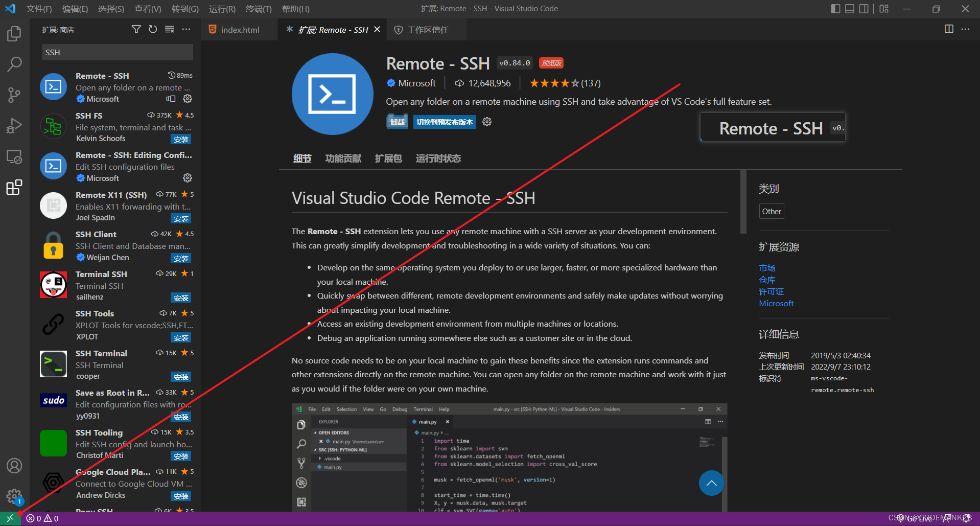Click the Other category tag
980x526 pixels.
772,211
